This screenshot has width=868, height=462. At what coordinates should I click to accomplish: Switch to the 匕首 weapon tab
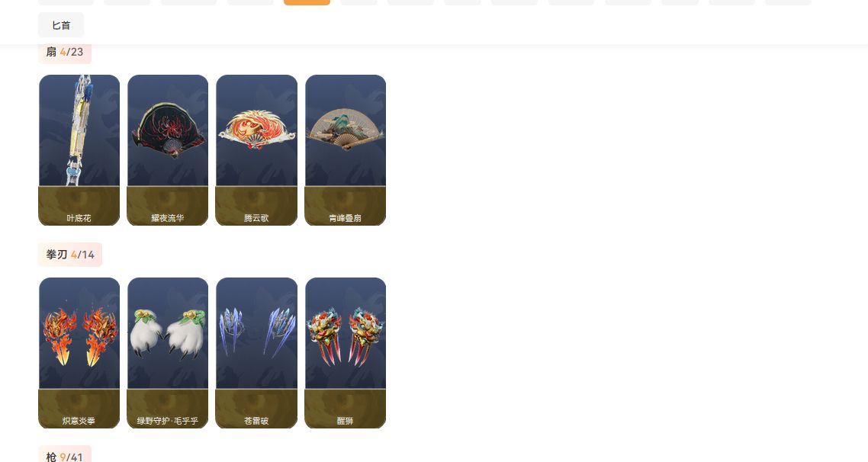[x=61, y=25]
